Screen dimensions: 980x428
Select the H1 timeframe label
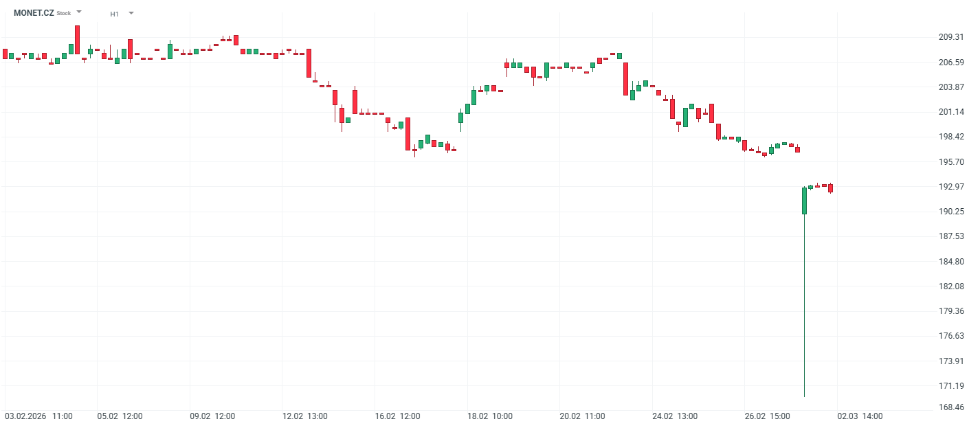pos(114,14)
